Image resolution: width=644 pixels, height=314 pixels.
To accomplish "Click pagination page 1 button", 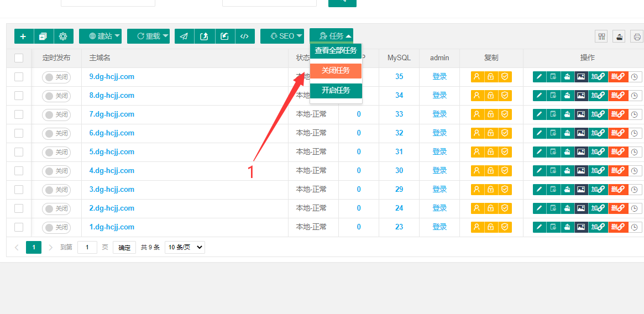I will 34,248.
